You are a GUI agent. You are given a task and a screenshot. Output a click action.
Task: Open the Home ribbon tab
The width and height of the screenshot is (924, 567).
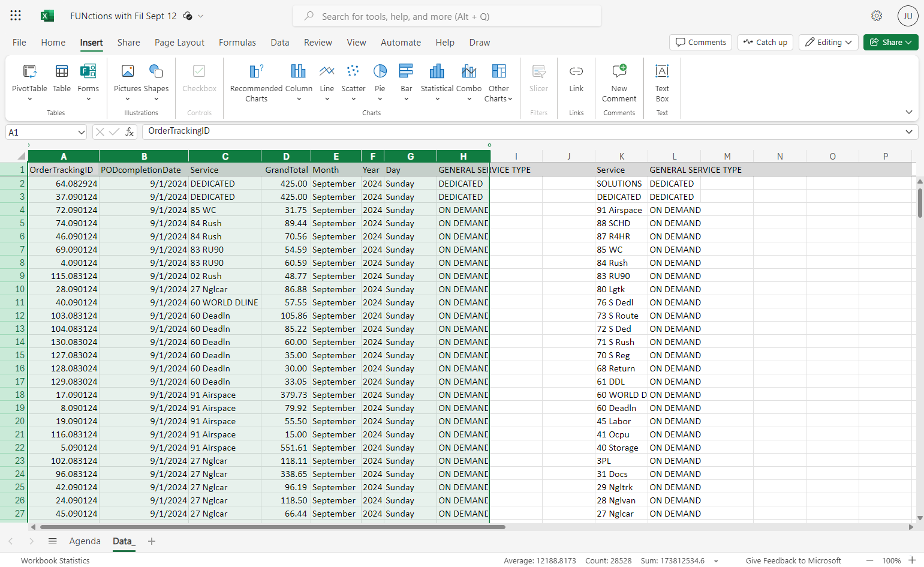click(x=53, y=43)
